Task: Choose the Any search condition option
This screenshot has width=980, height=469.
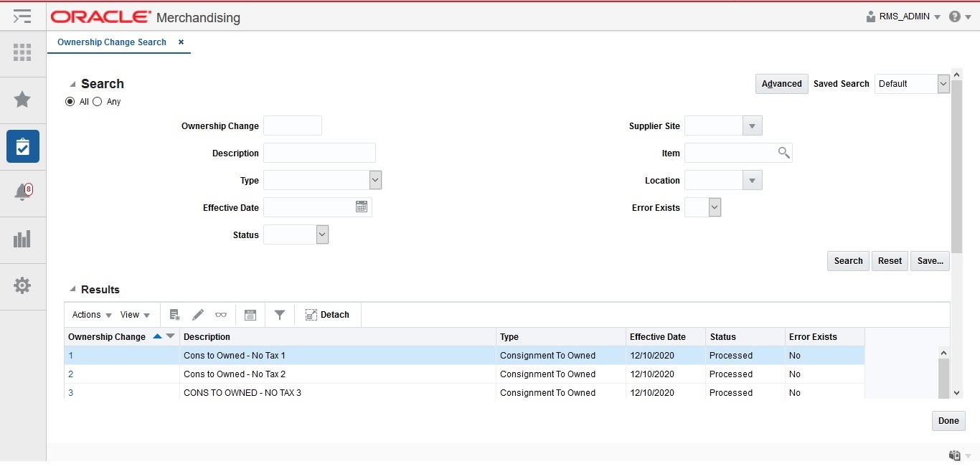Action: pos(98,101)
